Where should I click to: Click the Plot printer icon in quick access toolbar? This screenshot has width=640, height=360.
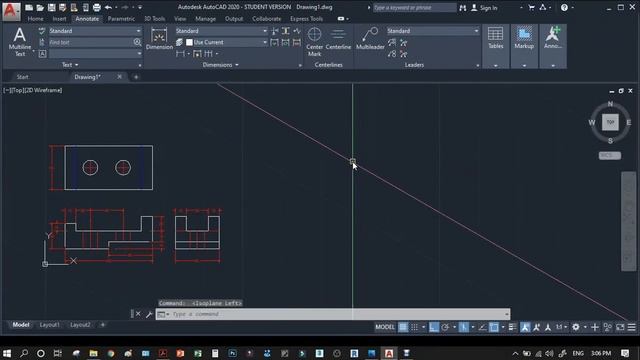(x=96, y=7)
